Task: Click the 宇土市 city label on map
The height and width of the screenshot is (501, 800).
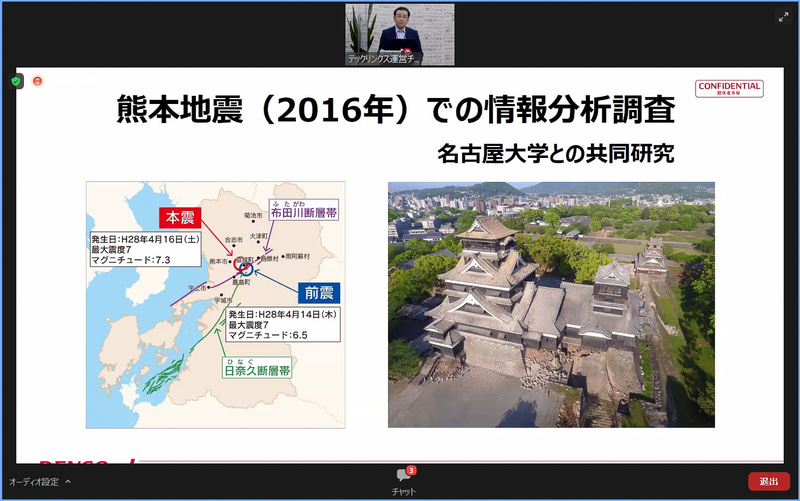Action: coord(197,288)
